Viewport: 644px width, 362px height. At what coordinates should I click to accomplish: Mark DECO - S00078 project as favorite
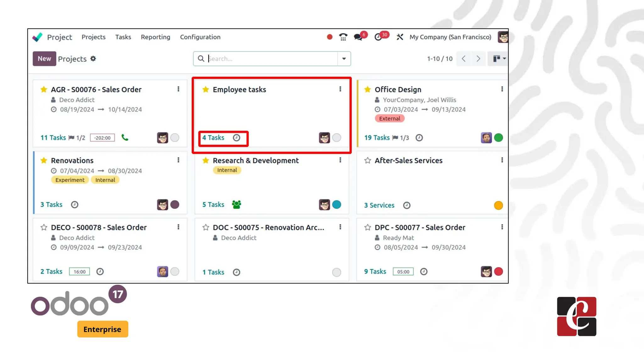[x=44, y=228]
